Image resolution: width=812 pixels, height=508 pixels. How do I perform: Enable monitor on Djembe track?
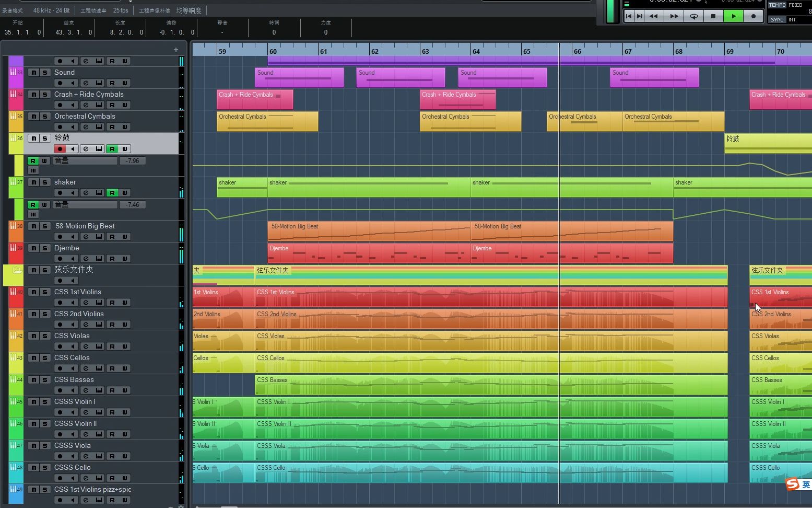click(x=73, y=259)
